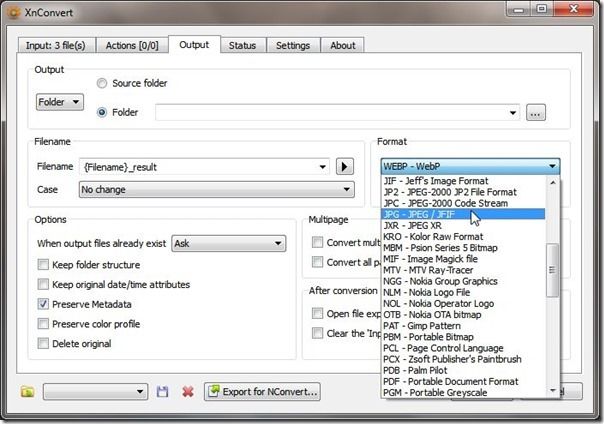Select JP2 - JPEG-2000 JP2 File Format
This screenshot has height=424, width=604.
pyautogui.click(x=463, y=192)
